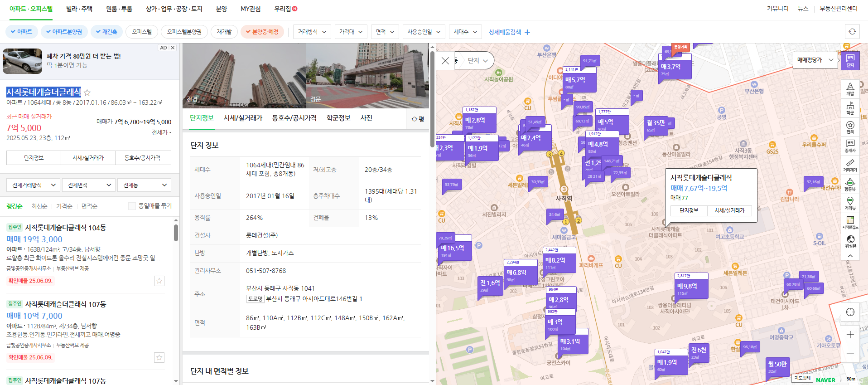Image resolution: width=868 pixels, height=385 pixels.
Task: Enable the 오피스텔 filter chip
Action: coord(142,32)
